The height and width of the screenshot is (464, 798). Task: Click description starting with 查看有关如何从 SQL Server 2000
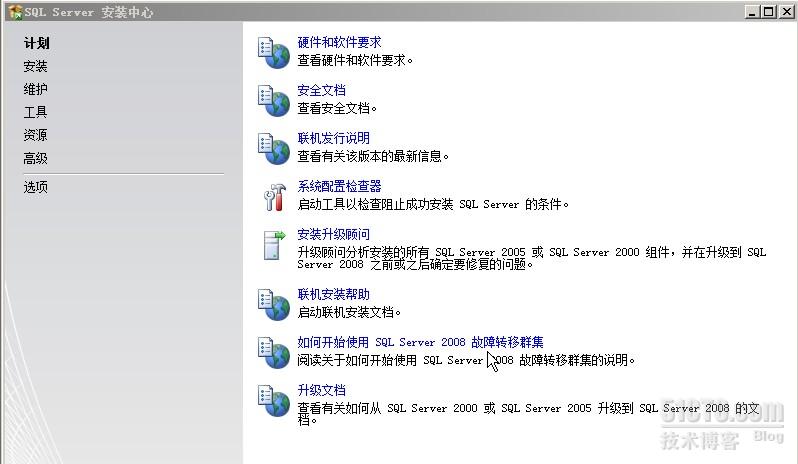(x=528, y=414)
